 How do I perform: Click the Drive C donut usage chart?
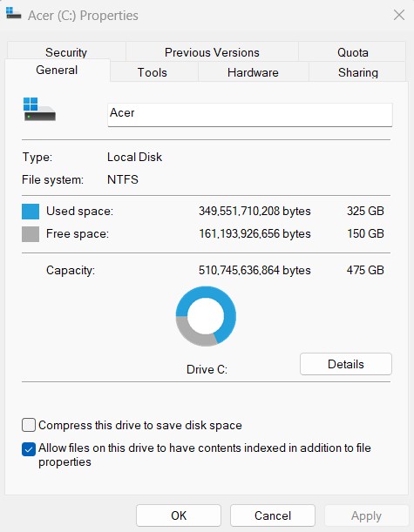coord(206,316)
